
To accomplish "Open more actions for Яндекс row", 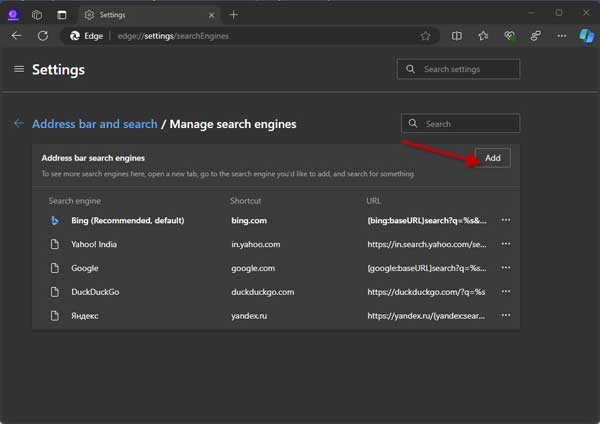I will tap(506, 315).
